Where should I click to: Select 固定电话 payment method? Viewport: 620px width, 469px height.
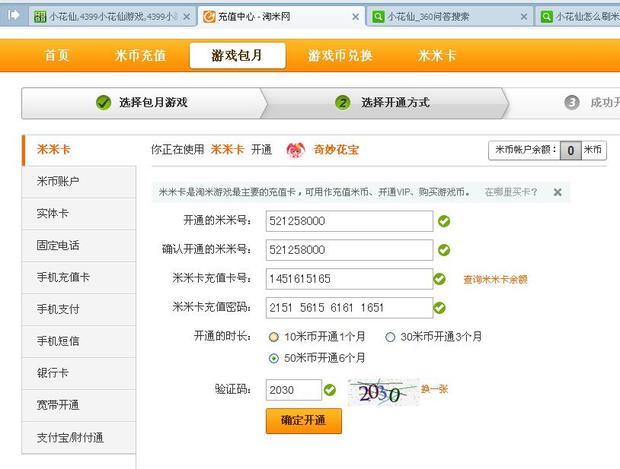coord(79,245)
